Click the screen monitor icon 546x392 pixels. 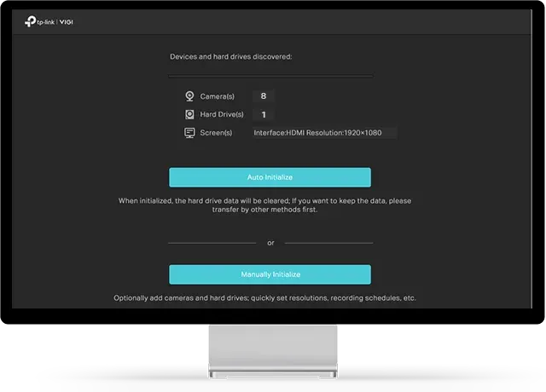click(189, 133)
